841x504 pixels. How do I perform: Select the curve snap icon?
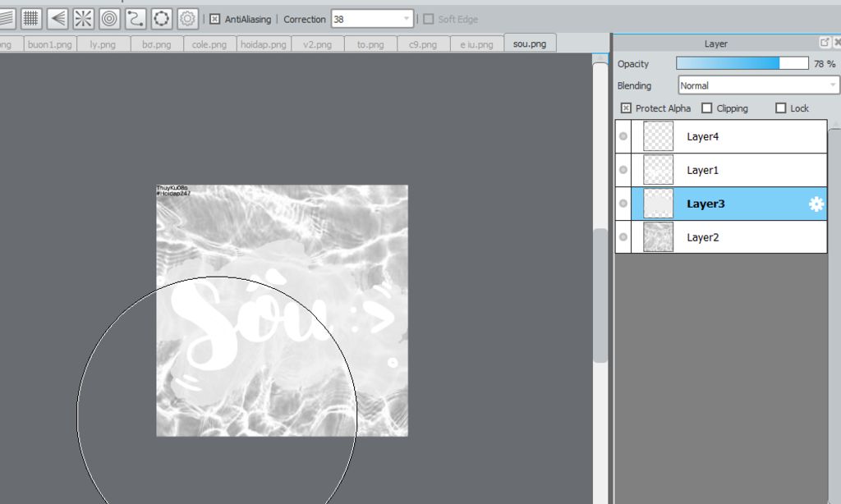(x=136, y=19)
